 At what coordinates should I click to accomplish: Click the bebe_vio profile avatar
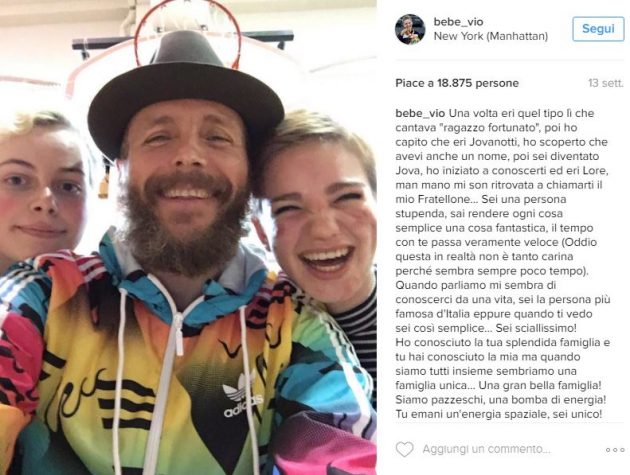410,29
